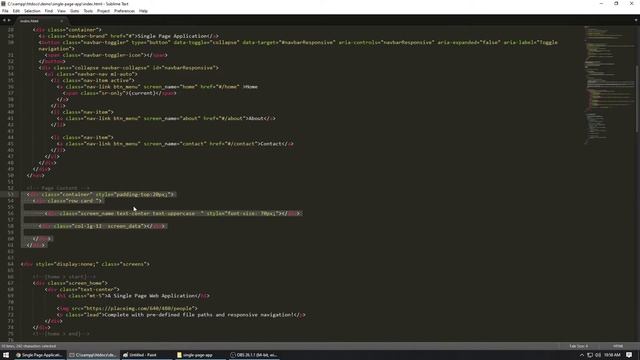The image size is (640, 360).
Task: Click the navbarResponsive collapse div line
Action: (x=129, y=68)
